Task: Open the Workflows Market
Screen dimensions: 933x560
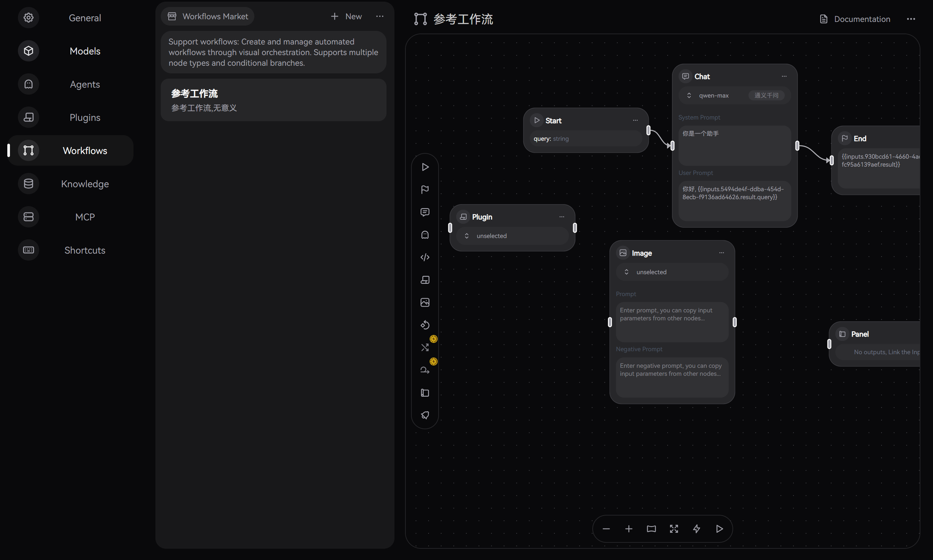Action: (208, 16)
